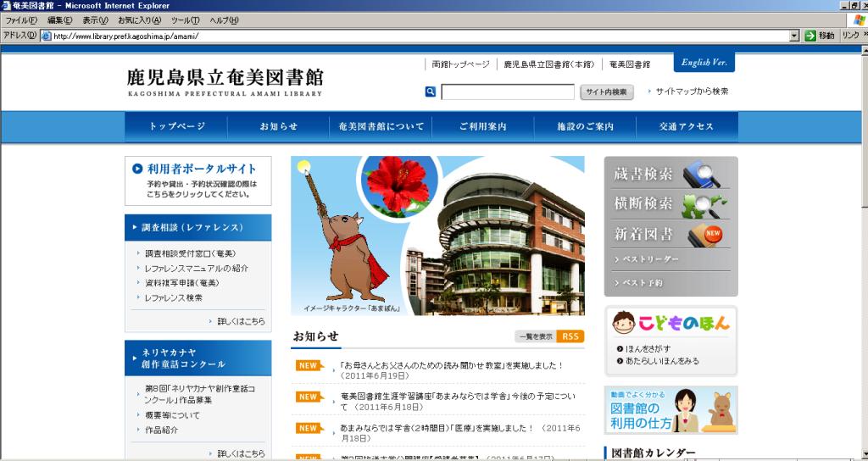Open レファレンス検索 link
Image resolution: width=868 pixels, height=461 pixels.
(x=173, y=297)
